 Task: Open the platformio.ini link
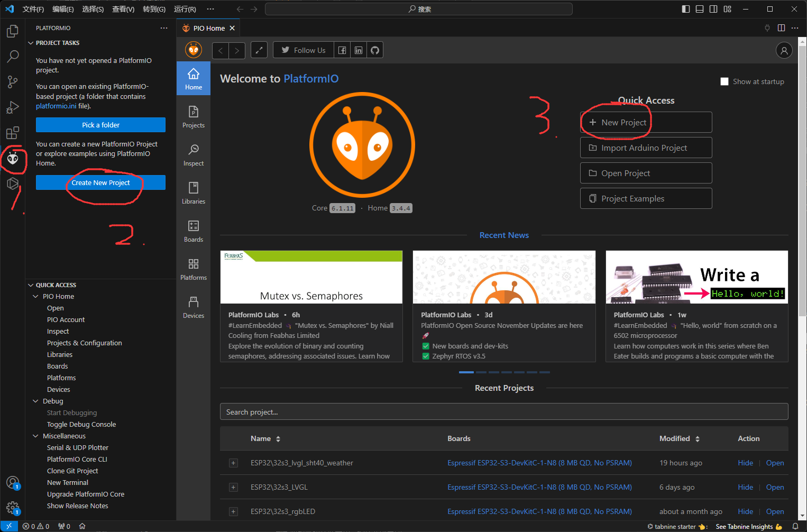[x=56, y=106]
